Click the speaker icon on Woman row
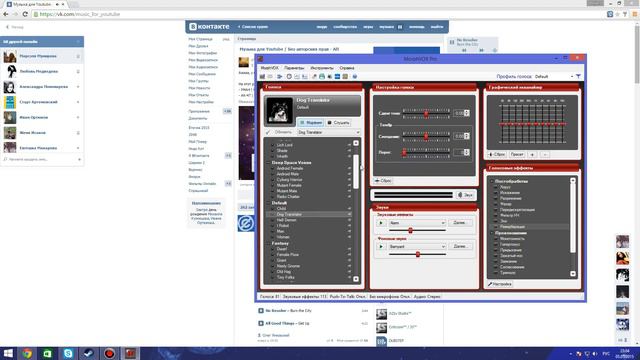Screen dimensions: 640x360 coord(349,237)
